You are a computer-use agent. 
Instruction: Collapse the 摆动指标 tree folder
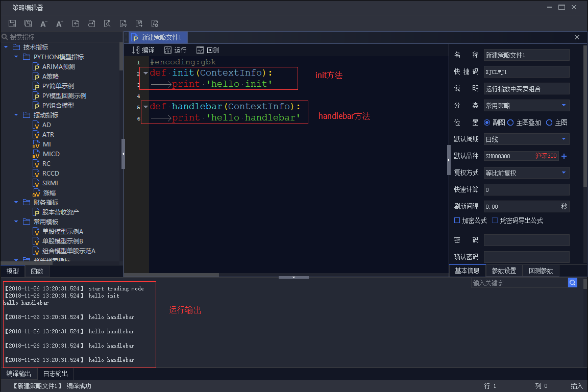coord(16,115)
